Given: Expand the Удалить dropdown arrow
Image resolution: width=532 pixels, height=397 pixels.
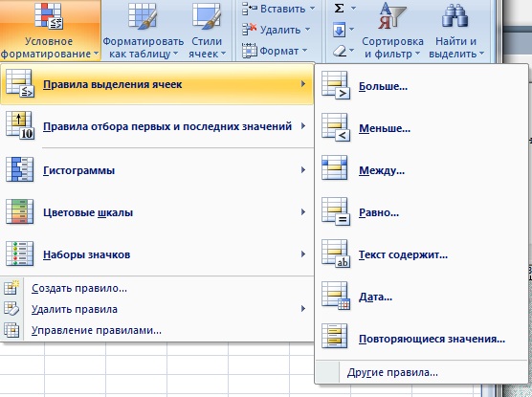Looking at the screenshot, I should pos(307,30).
